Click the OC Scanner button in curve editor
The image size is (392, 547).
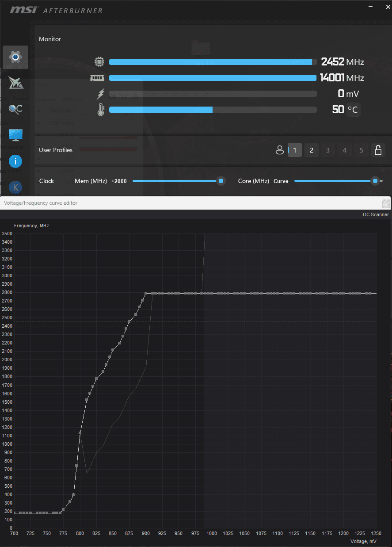point(376,214)
